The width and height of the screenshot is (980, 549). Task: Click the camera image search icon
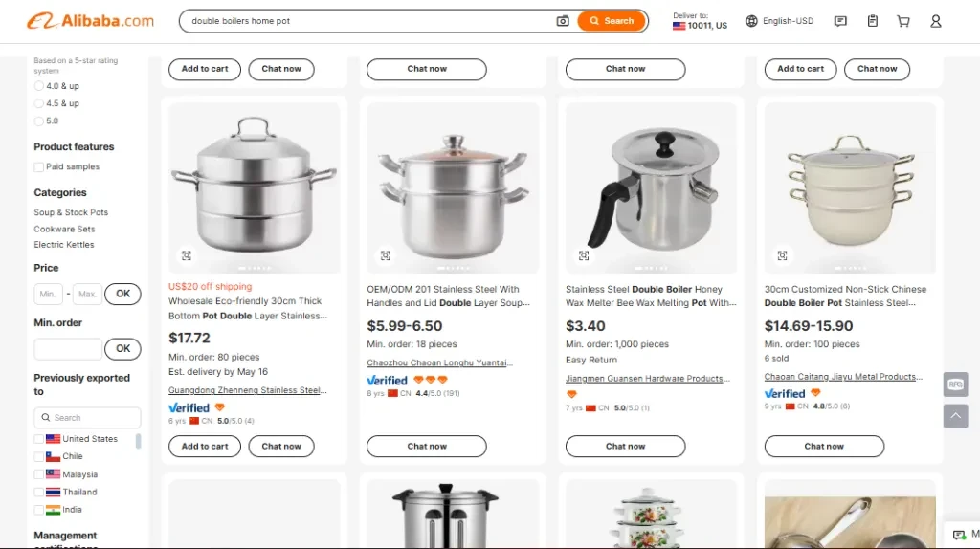click(x=563, y=21)
